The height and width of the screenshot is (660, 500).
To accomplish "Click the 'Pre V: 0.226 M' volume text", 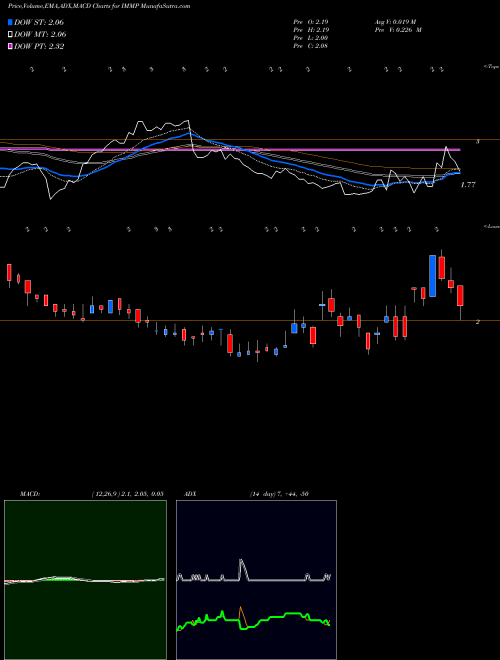I will pos(400,29).
